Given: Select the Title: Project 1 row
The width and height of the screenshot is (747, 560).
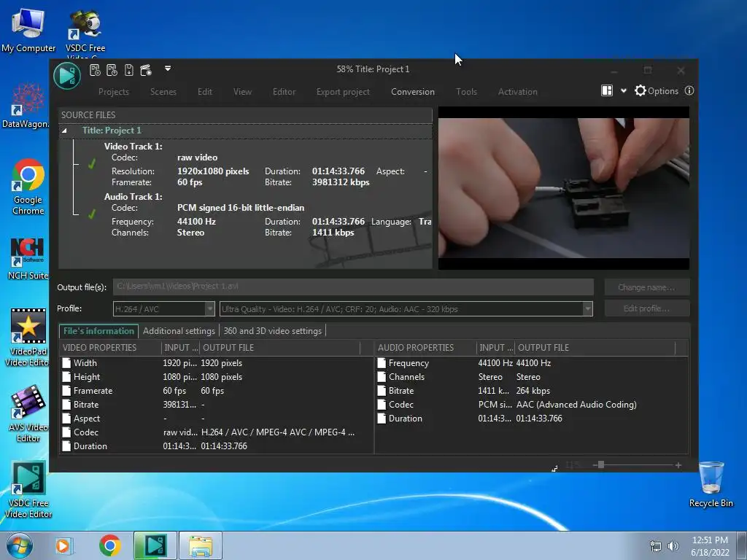Looking at the screenshot, I should tap(245, 131).
